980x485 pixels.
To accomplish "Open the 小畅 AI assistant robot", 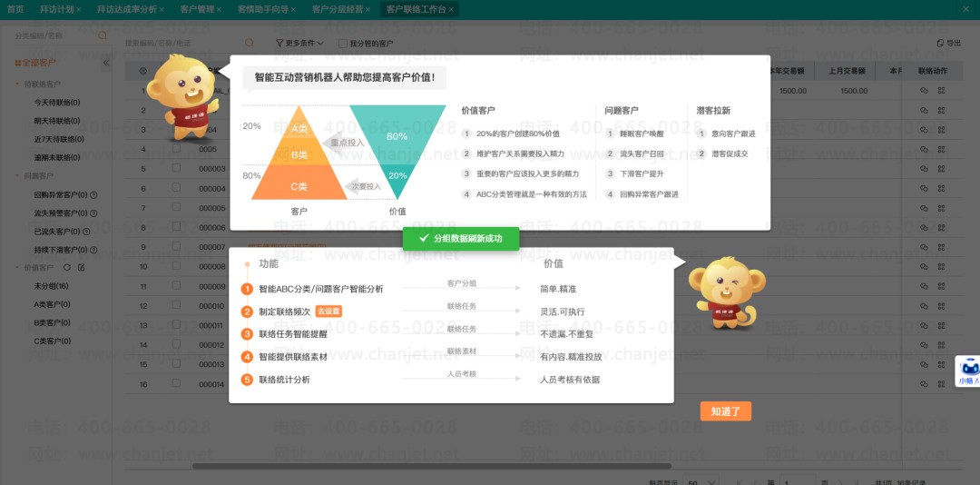I will pyautogui.click(x=969, y=371).
